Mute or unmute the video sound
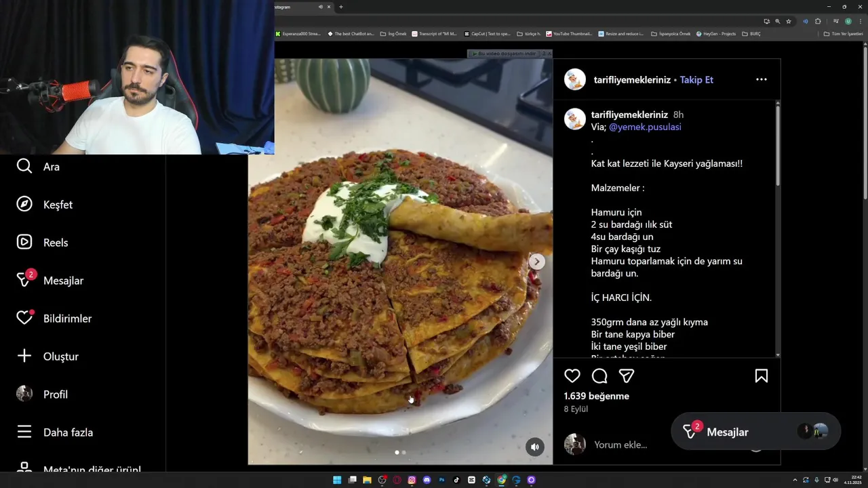The image size is (868, 488). click(535, 447)
